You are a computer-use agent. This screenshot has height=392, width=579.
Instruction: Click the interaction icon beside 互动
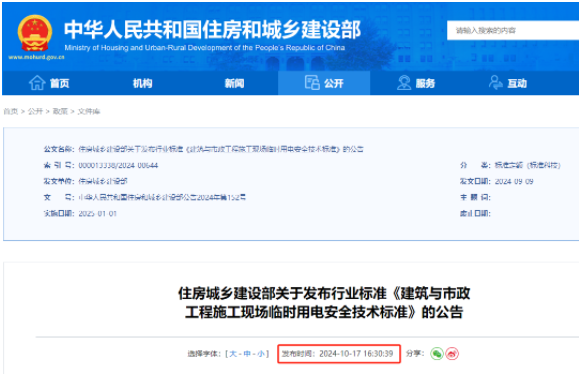(x=496, y=83)
